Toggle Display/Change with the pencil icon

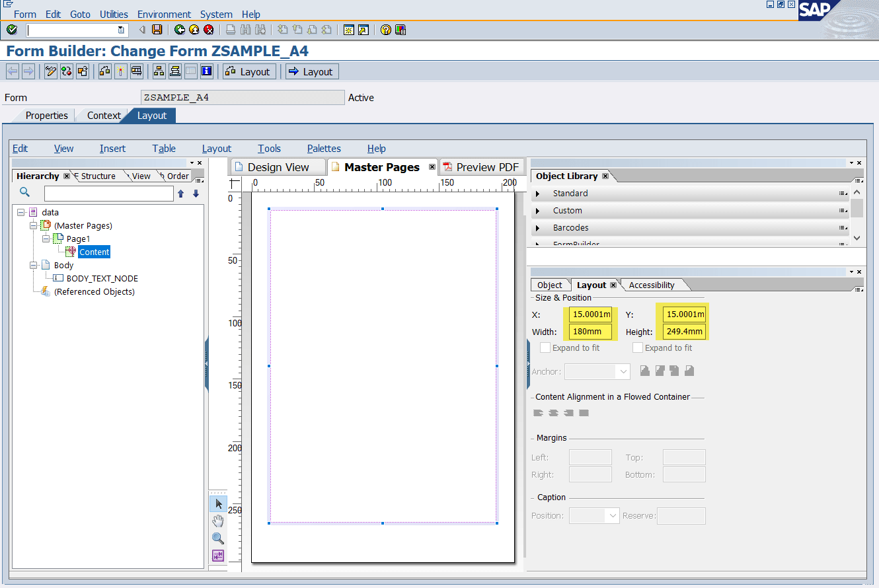coord(51,71)
